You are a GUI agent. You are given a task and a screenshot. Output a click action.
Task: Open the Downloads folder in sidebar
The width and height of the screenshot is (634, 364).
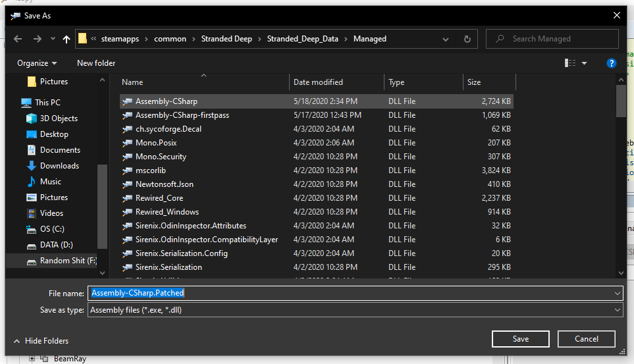59,166
